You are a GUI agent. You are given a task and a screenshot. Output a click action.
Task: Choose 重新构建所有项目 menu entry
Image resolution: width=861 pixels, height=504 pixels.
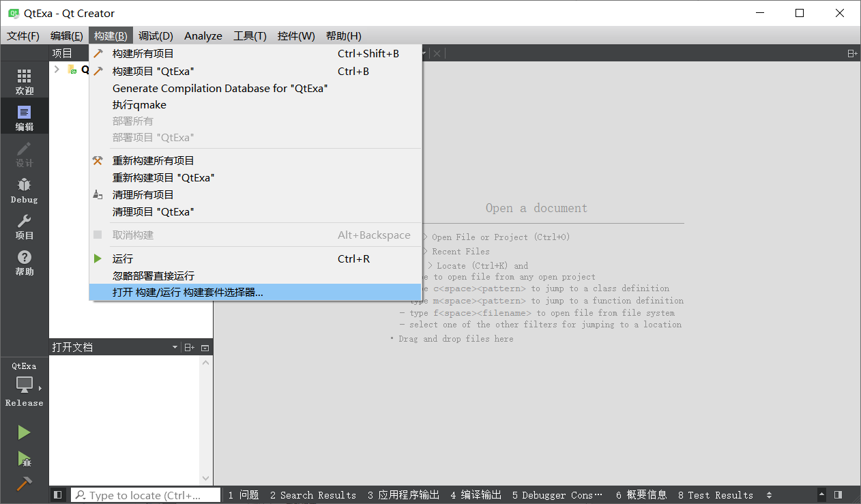coord(255,161)
